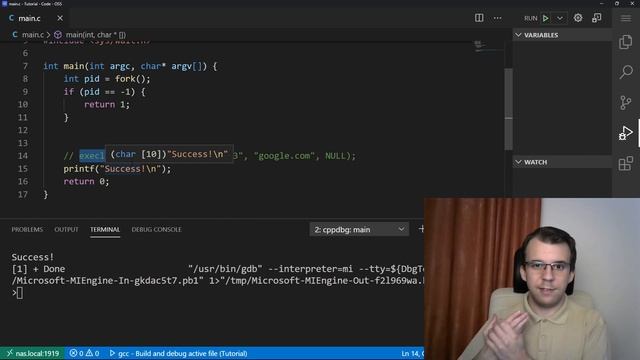Image resolution: width=640 pixels, height=360 pixels.
Task: Open the debug configuration dropdown arrow
Action: pos(560,18)
